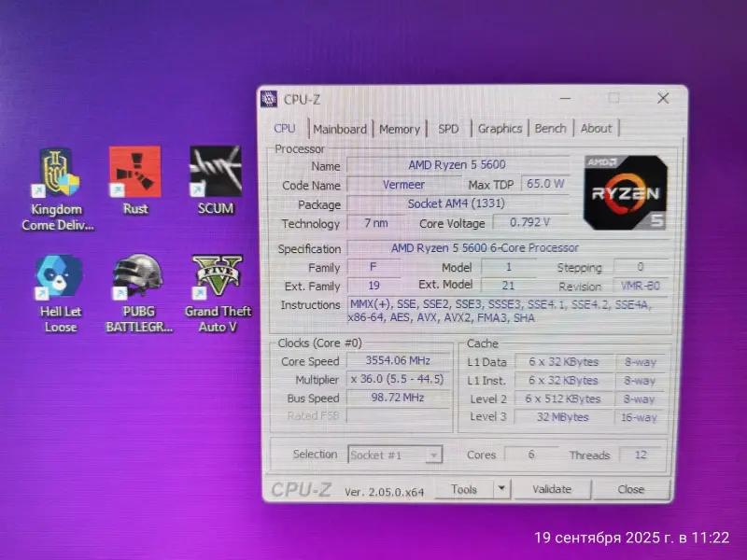Click the AMD Ryzen 5 logo image
Screen dimensions: 747x560
click(x=625, y=193)
